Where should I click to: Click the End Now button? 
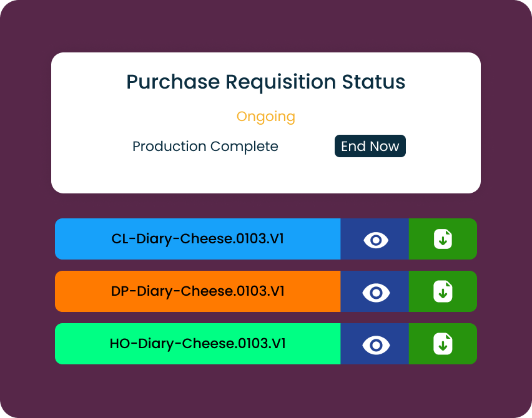(x=370, y=147)
